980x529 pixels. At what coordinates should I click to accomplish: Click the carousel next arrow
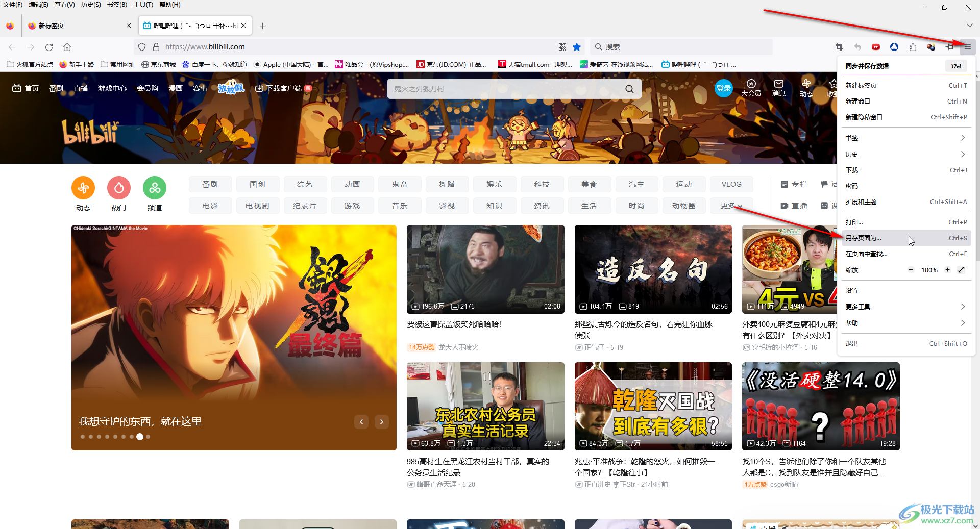click(x=382, y=422)
